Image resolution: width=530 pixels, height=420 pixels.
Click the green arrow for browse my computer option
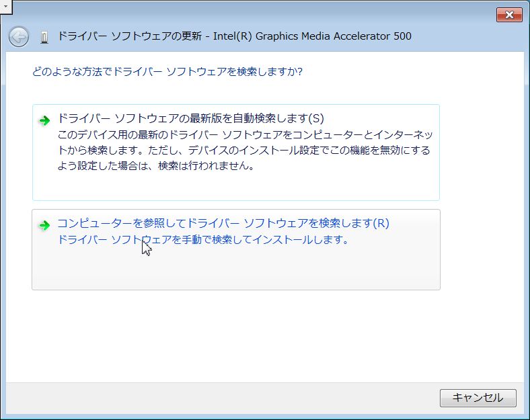(x=44, y=225)
